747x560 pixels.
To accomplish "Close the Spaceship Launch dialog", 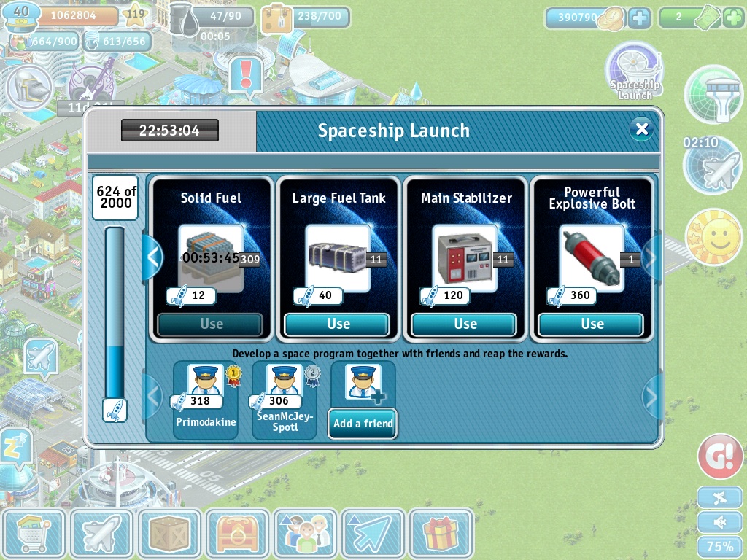I will (642, 129).
